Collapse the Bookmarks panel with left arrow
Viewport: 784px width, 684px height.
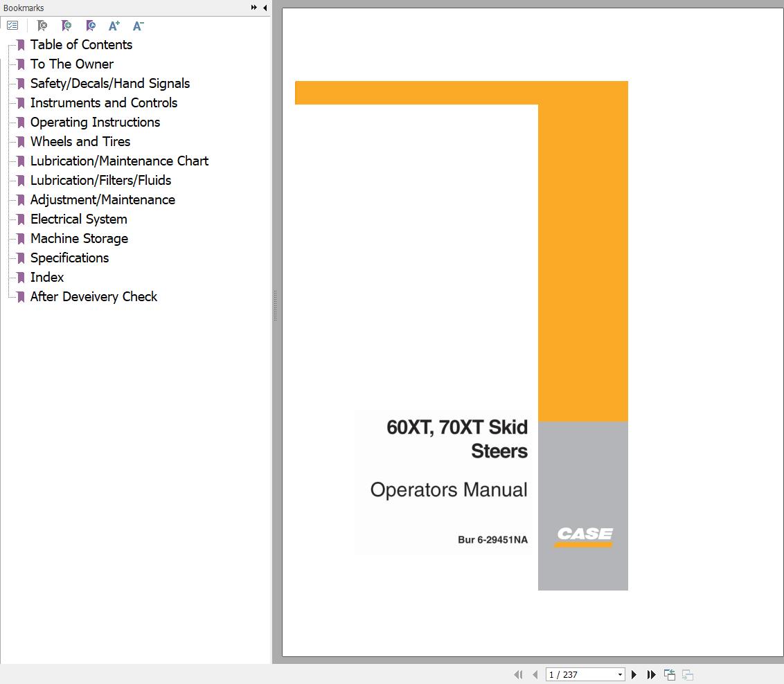[265, 8]
